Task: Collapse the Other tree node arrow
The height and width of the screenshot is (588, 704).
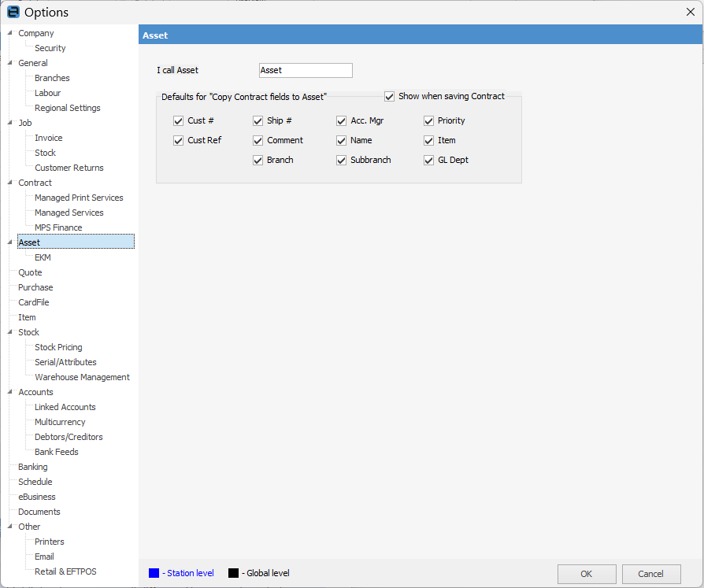Action: tap(9, 527)
